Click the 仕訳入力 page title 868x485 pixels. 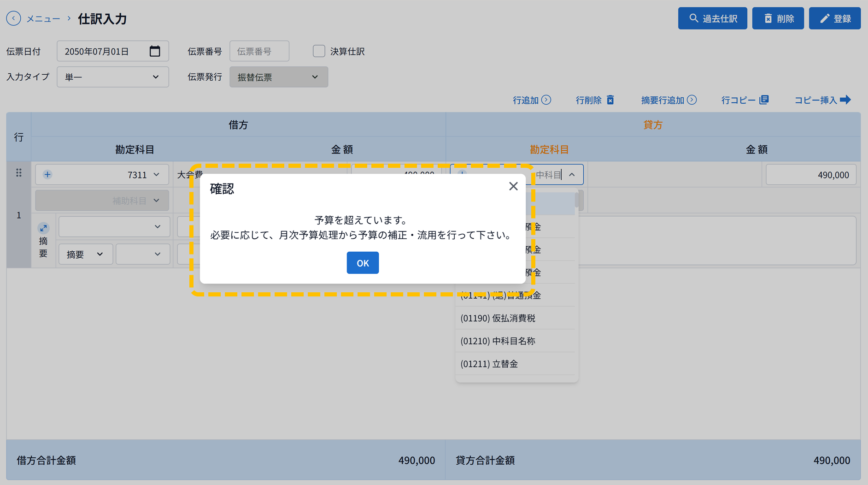pos(102,19)
